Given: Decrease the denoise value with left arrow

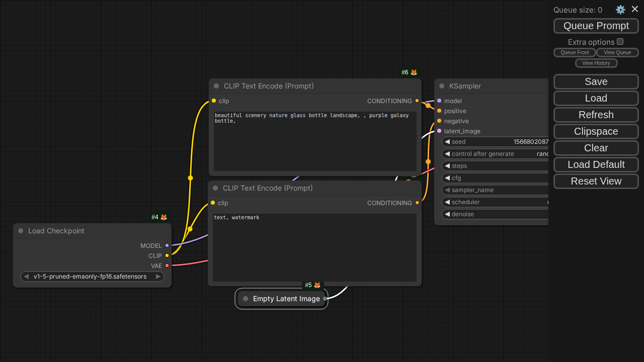Looking at the screenshot, I should pos(447,214).
